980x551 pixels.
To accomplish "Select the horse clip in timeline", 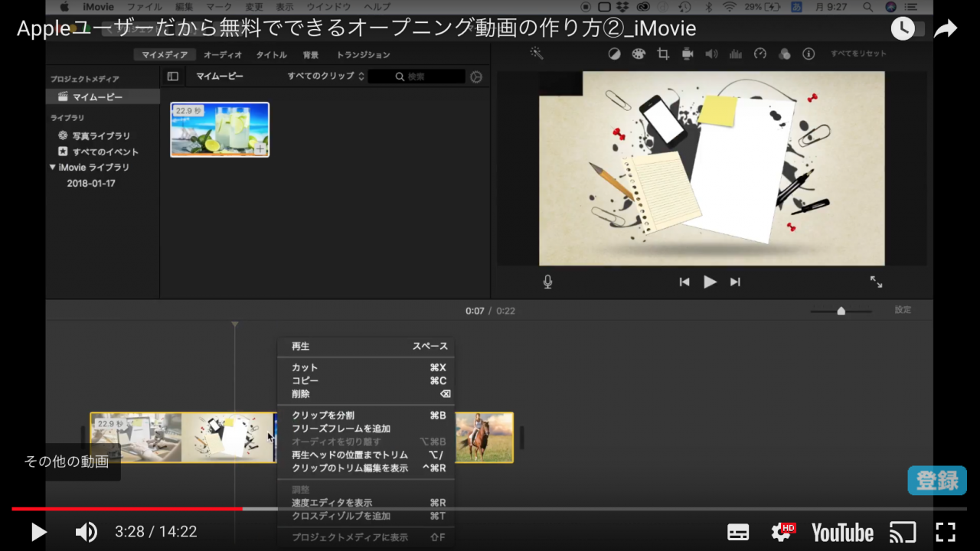I will coord(484,438).
